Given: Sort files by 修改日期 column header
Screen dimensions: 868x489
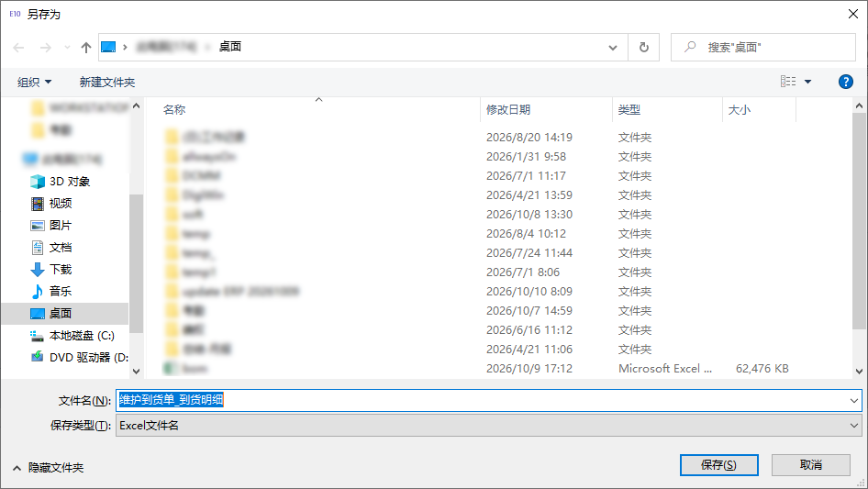Looking at the screenshot, I should pos(508,110).
